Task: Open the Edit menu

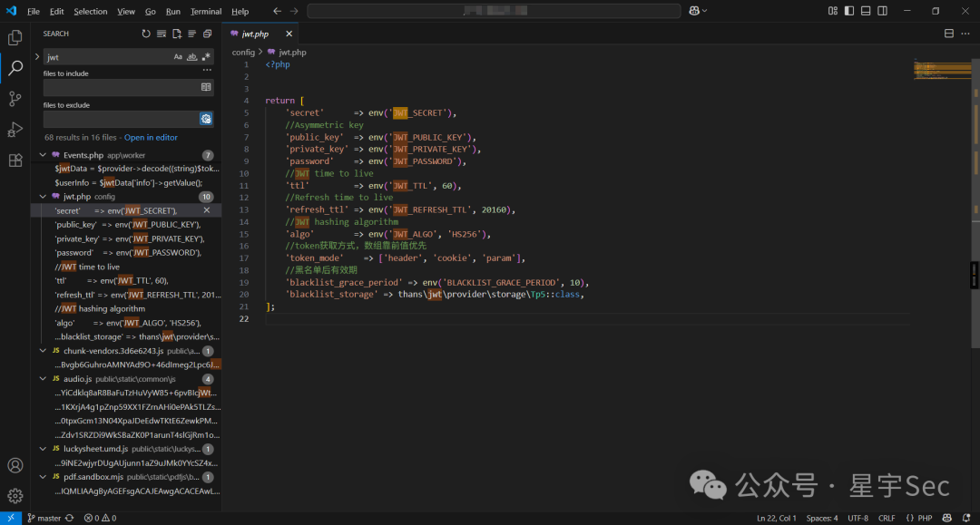Action: pos(57,11)
